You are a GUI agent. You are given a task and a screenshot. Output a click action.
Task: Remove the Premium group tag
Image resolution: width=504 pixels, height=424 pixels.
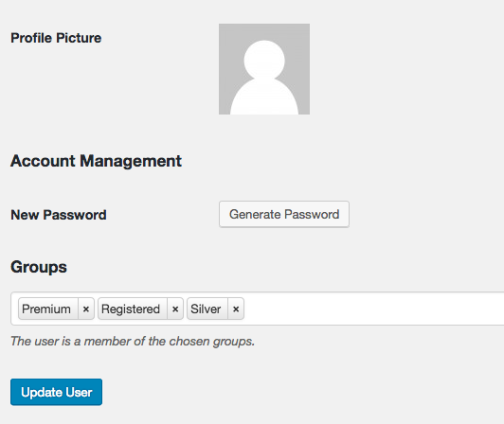86,309
